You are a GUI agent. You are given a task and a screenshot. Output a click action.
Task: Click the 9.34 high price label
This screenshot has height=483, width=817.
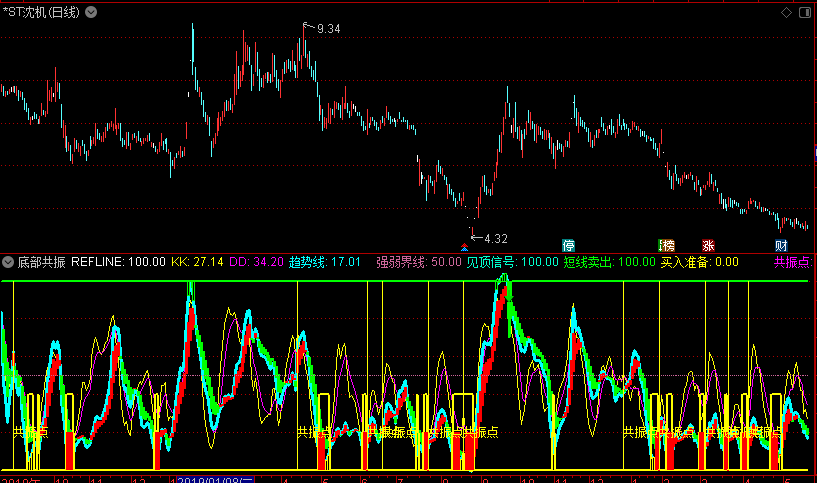329,29
